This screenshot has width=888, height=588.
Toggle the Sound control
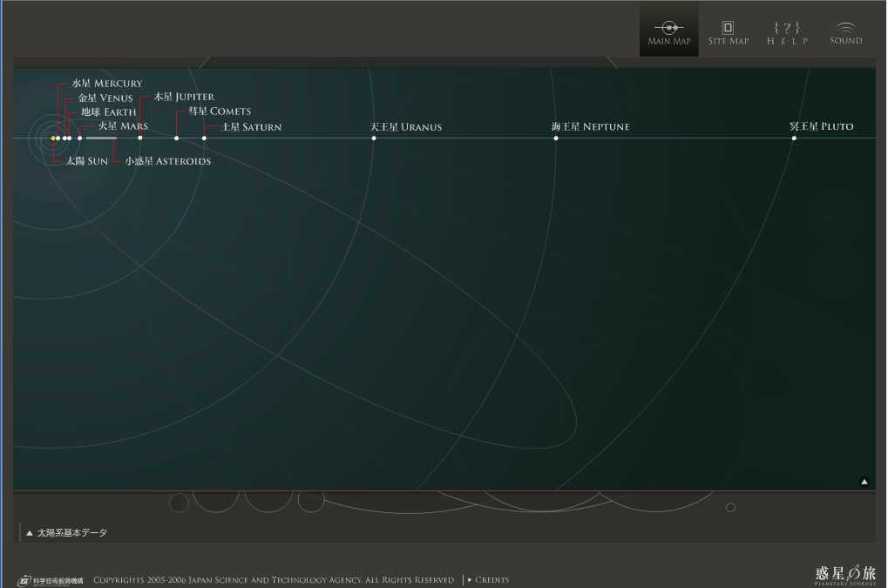click(x=845, y=33)
